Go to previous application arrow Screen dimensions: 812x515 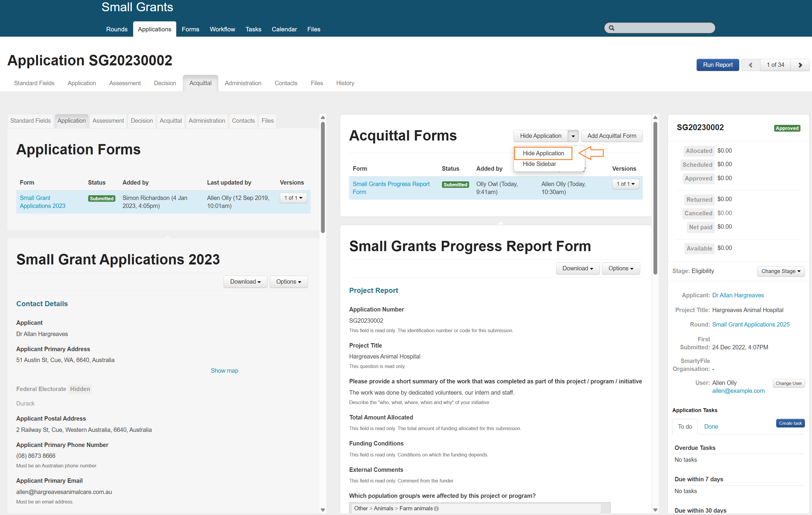[750, 65]
